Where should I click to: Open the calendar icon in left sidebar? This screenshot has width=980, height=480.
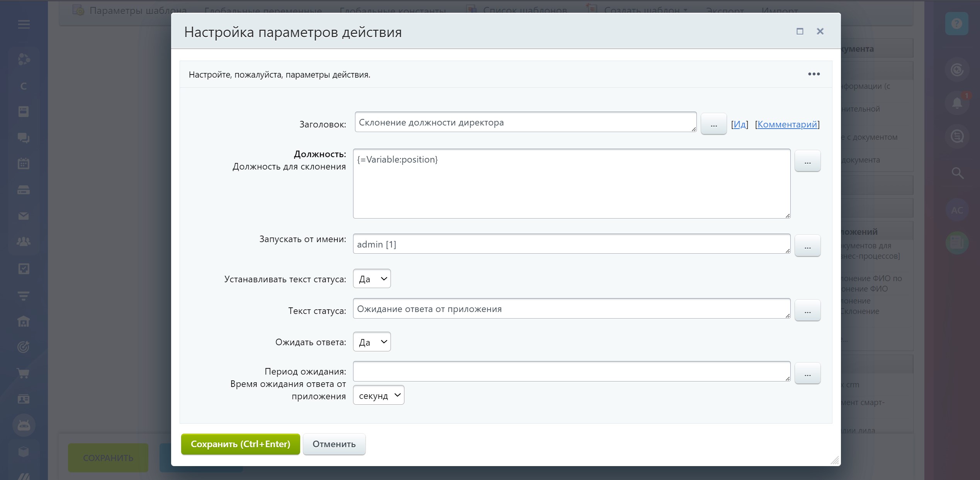[x=24, y=164]
